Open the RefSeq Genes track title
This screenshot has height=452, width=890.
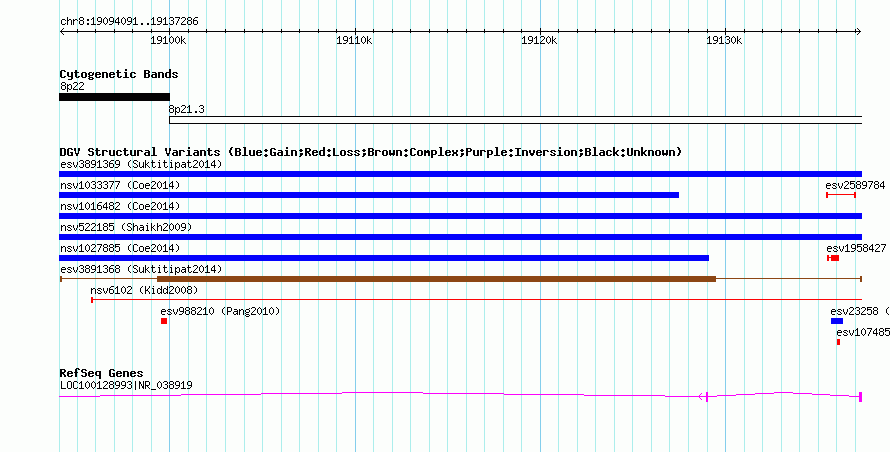click(x=101, y=374)
